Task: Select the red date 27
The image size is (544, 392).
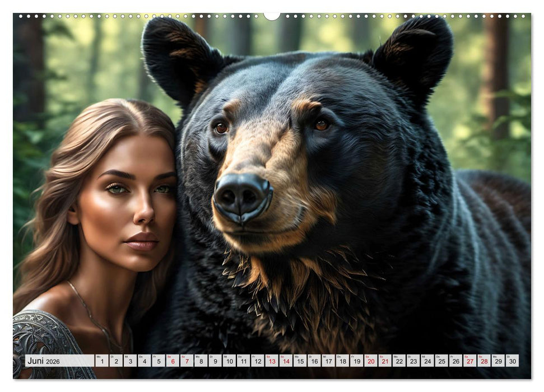Action: (470, 361)
